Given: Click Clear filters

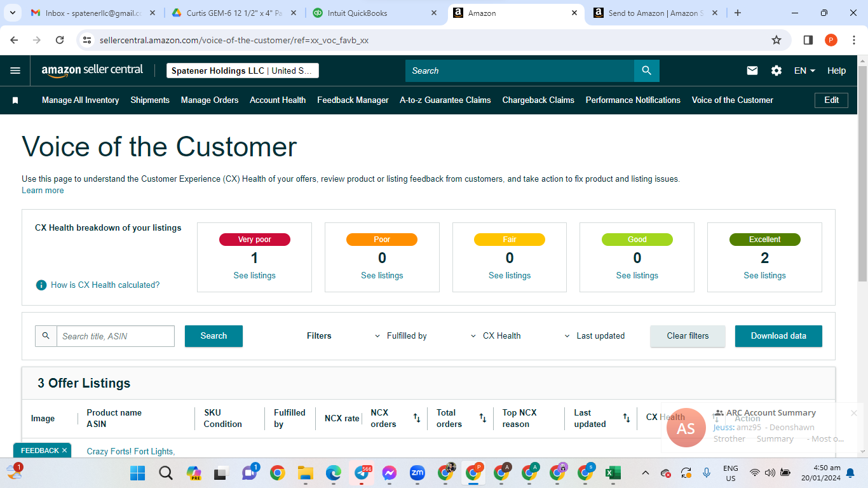Looking at the screenshot, I should pos(688,336).
